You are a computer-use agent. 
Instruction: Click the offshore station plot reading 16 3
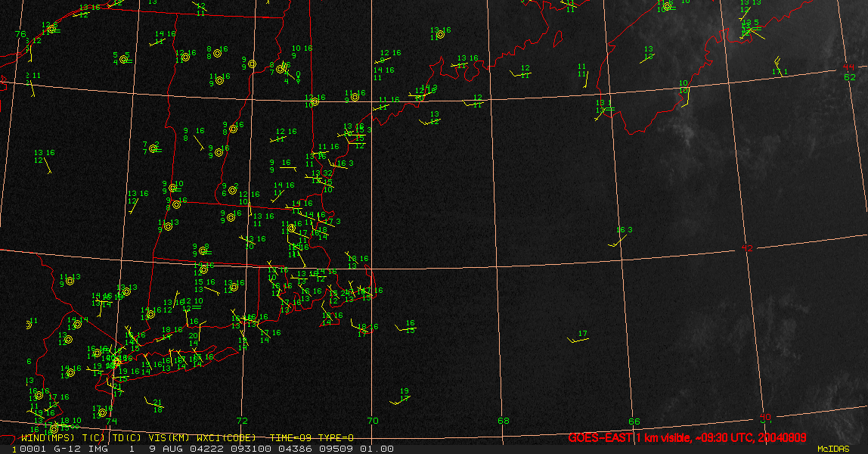click(x=621, y=236)
